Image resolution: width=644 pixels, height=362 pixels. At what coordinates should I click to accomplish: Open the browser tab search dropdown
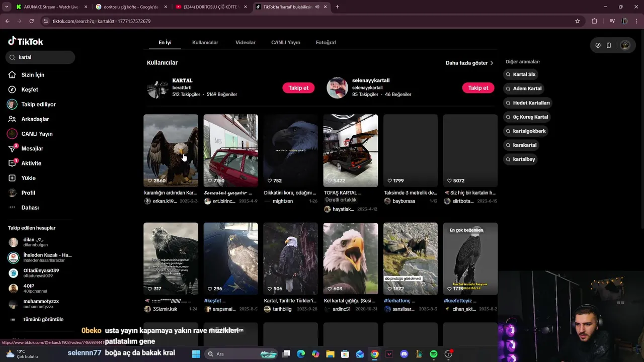[7, 7]
